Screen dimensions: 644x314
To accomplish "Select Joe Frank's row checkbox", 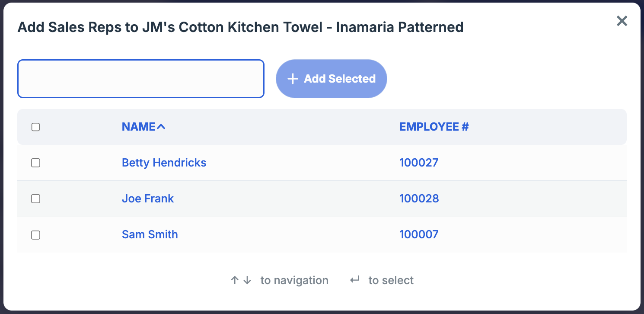I will [36, 199].
